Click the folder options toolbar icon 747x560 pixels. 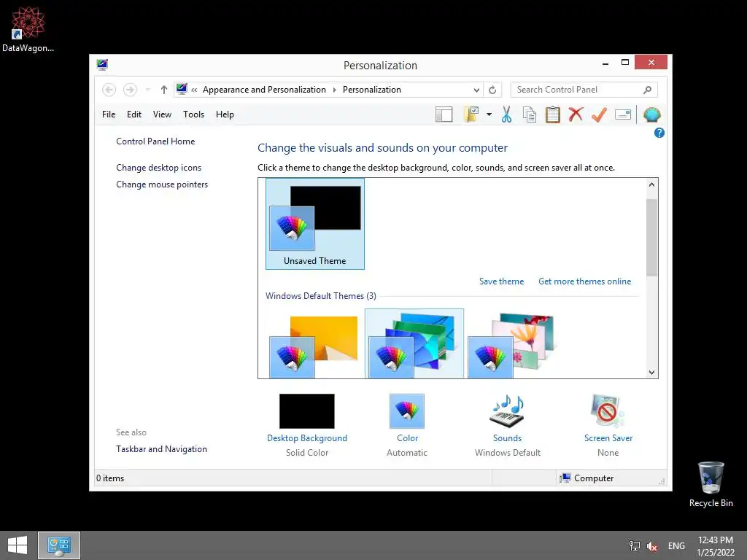[471, 114]
